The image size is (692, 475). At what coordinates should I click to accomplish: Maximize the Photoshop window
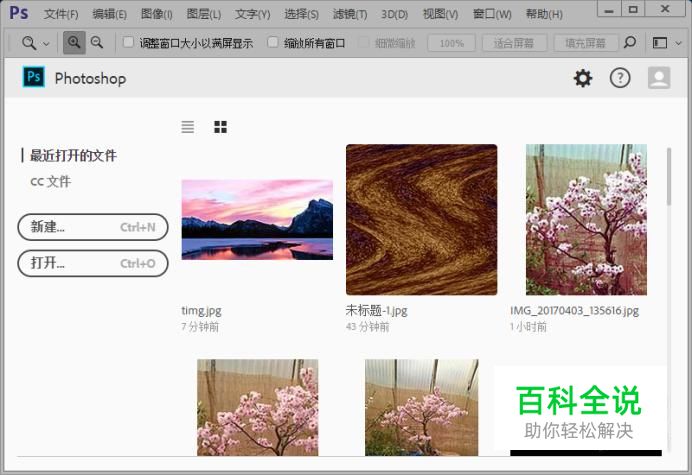[633, 9]
